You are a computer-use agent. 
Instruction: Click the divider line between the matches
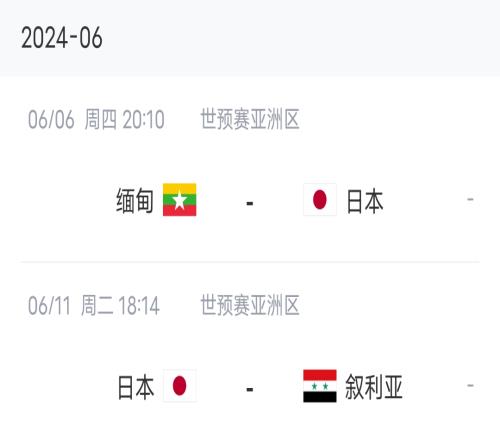coord(250,262)
